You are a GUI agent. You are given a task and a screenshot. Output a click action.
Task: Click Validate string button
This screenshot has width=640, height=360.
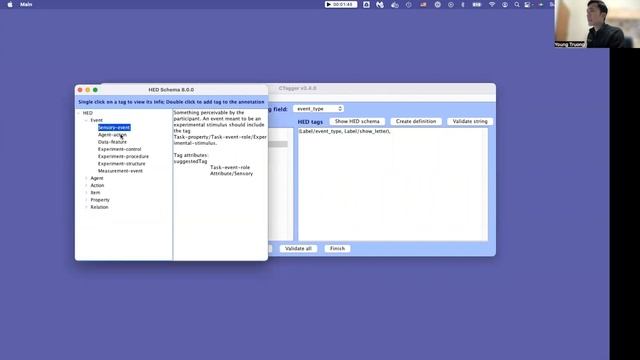470,122
